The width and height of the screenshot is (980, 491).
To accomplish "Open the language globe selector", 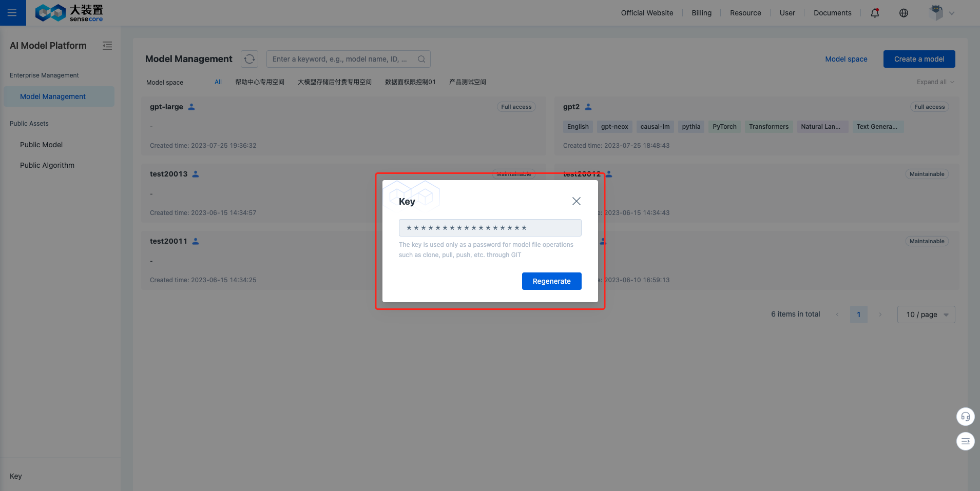I will (904, 13).
